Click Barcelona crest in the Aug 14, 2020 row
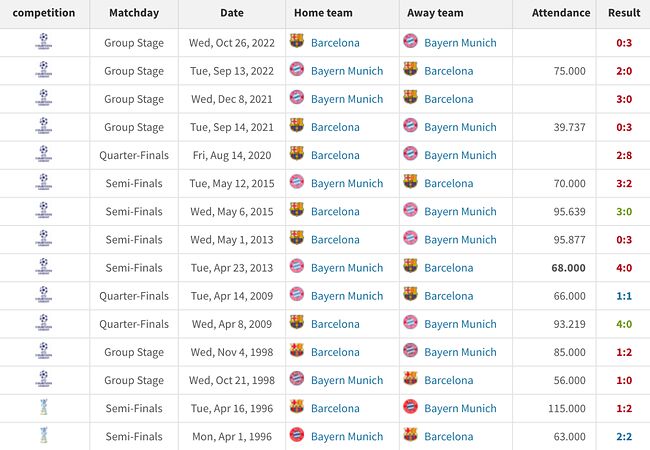 tap(297, 154)
